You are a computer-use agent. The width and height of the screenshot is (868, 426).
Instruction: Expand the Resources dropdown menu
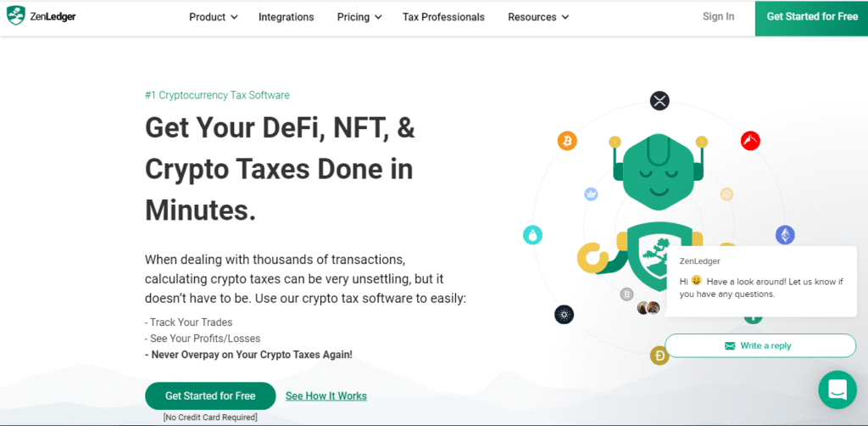coord(538,17)
